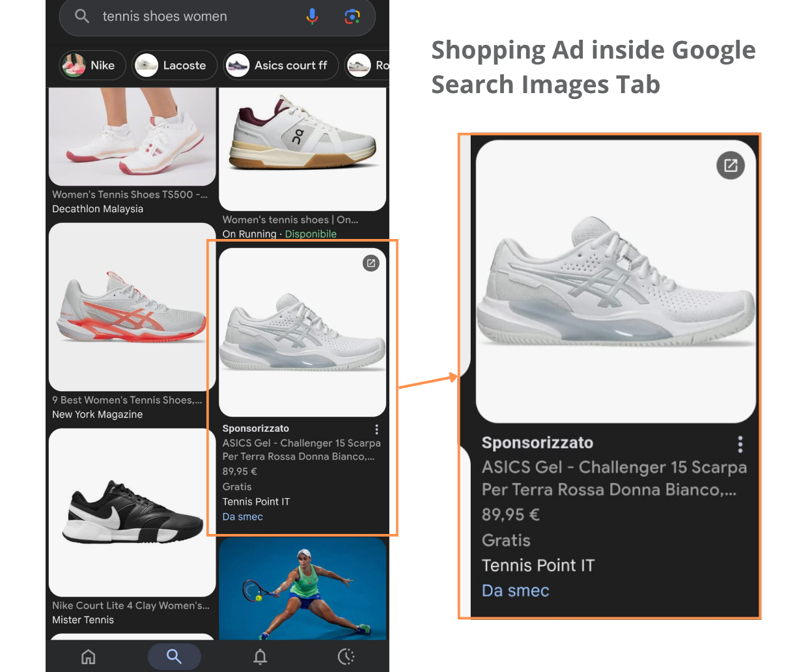This screenshot has height=672, width=810.
Task: Click 'Da smec' link in small ad
Action: (x=243, y=516)
